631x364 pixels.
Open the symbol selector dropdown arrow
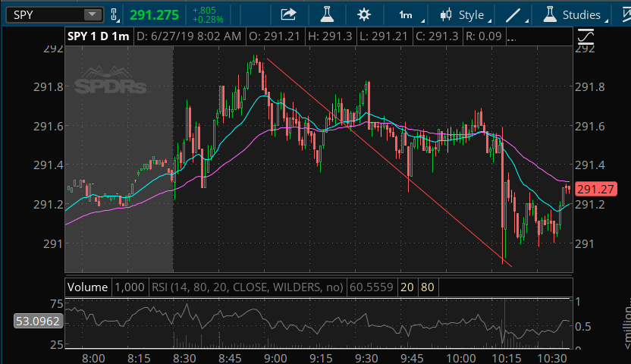93,15
